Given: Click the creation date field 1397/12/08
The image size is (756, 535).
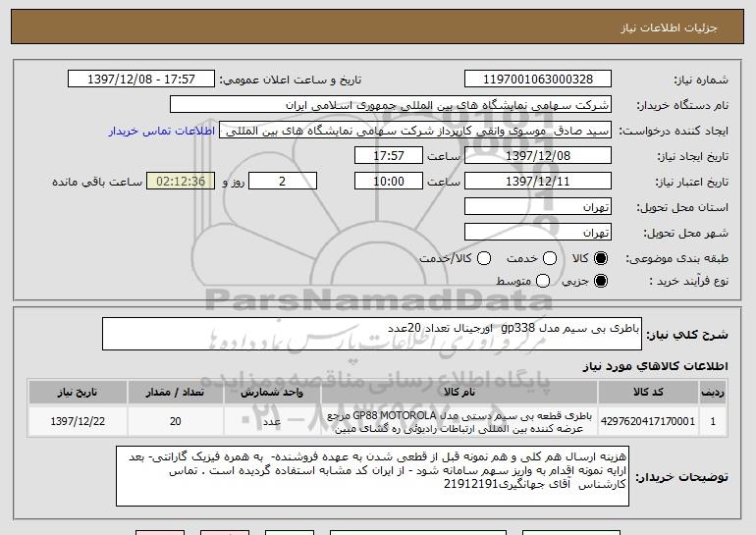Looking at the screenshot, I should pyautogui.click(x=538, y=156).
